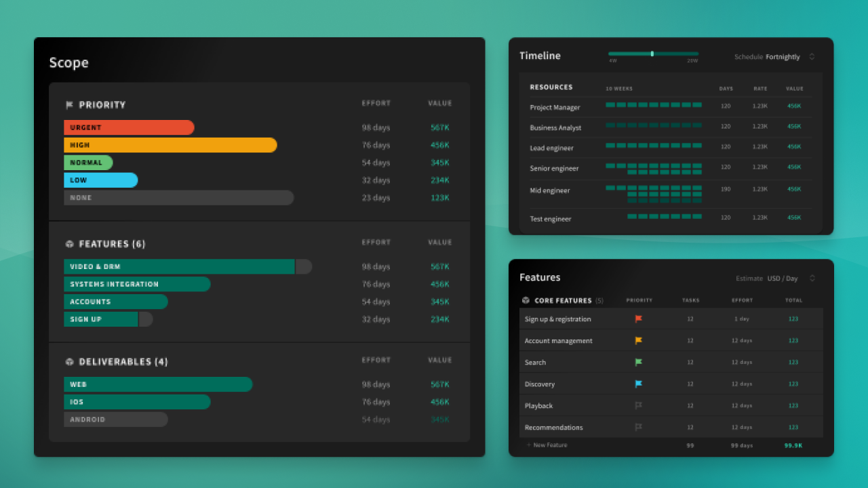868x488 pixels.
Task: Adjust the Timeline weeks slider handle
Action: pyautogui.click(x=652, y=54)
